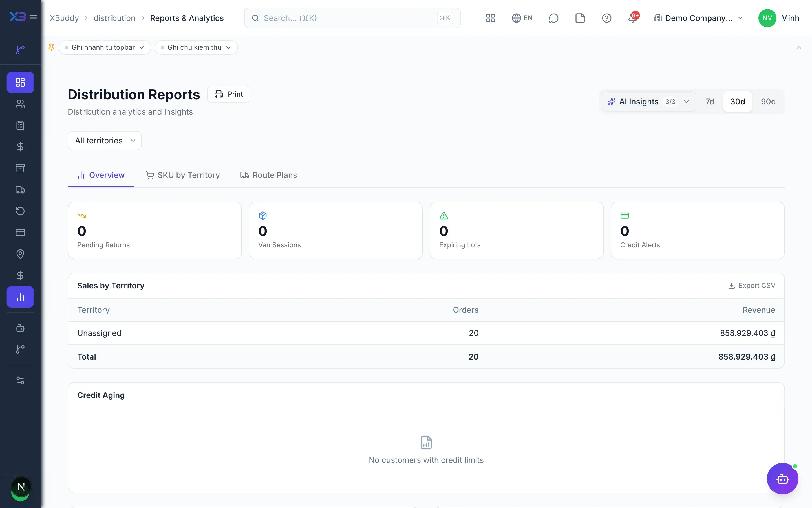Open the clipboard orders icon in sidebar
Screen dimensions: 812x508
[20, 125]
